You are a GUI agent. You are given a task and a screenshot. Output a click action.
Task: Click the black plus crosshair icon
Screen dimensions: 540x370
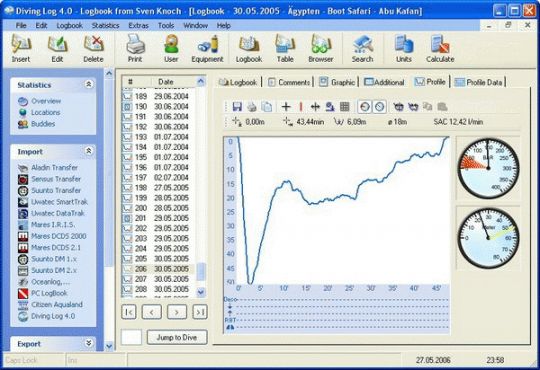[285, 107]
